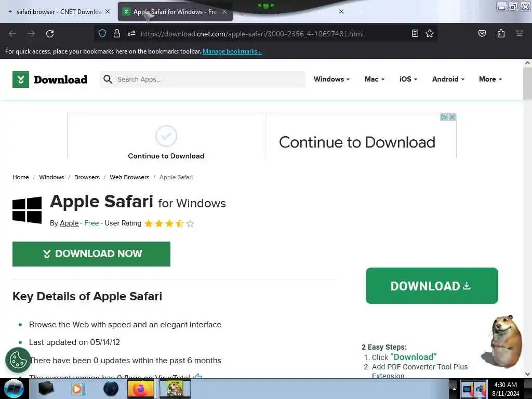This screenshot has width=532, height=399.
Task: Open the black box taskbar icon
Action: (x=46, y=389)
